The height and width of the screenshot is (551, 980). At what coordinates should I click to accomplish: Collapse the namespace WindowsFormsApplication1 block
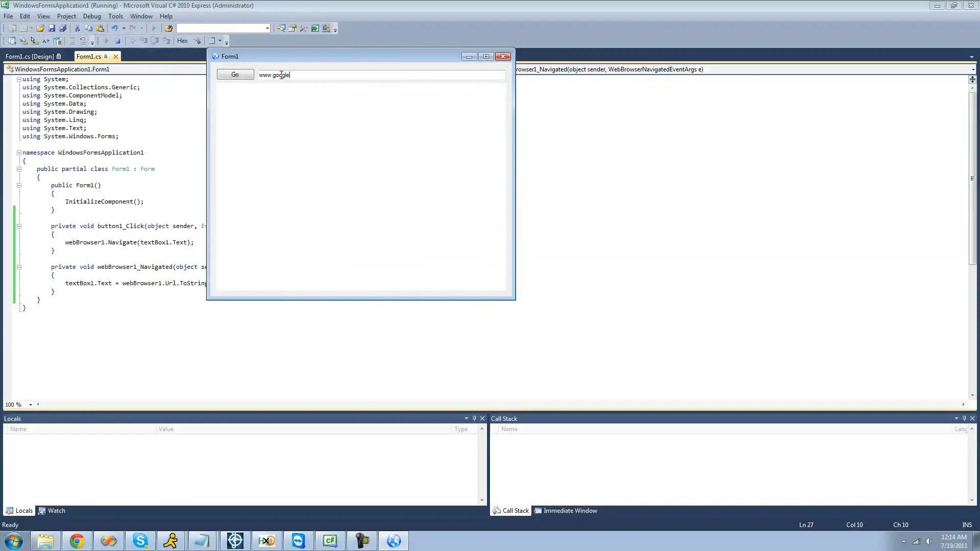click(x=19, y=153)
